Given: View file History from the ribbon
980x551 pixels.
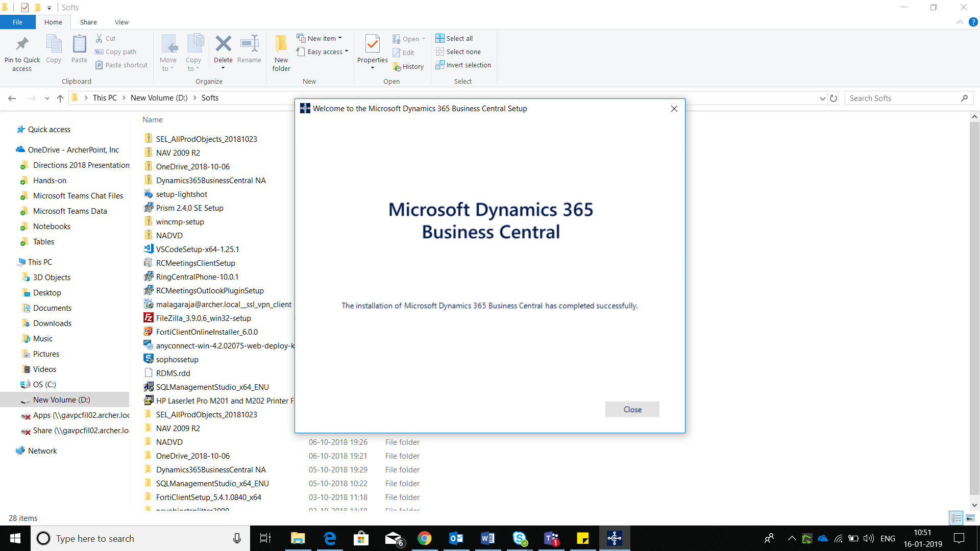Looking at the screenshot, I should pyautogui.click(x=409, y=66).
